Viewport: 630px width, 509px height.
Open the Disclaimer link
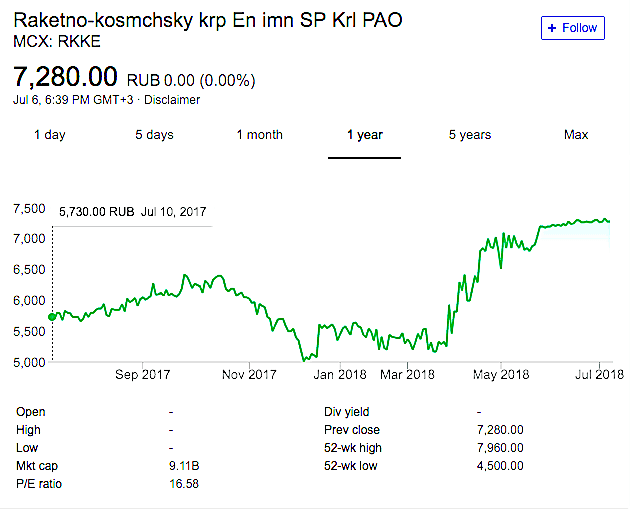coord(173,100)
